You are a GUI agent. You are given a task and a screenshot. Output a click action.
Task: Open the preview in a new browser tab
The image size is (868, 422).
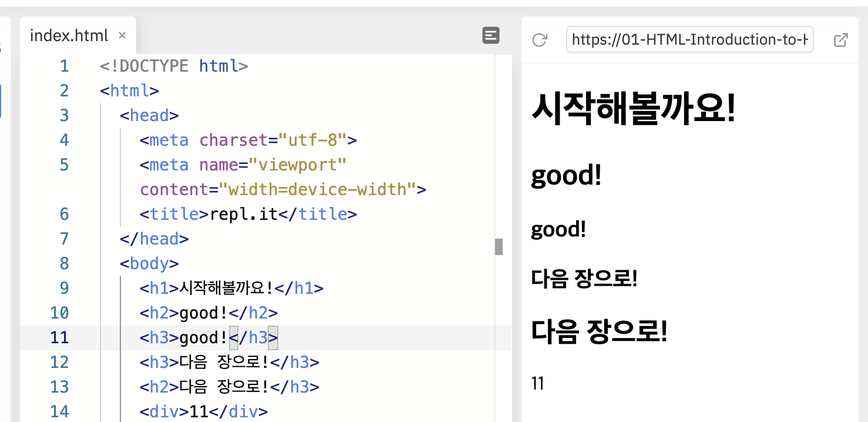pyautogui.click(x=840, y=39)
